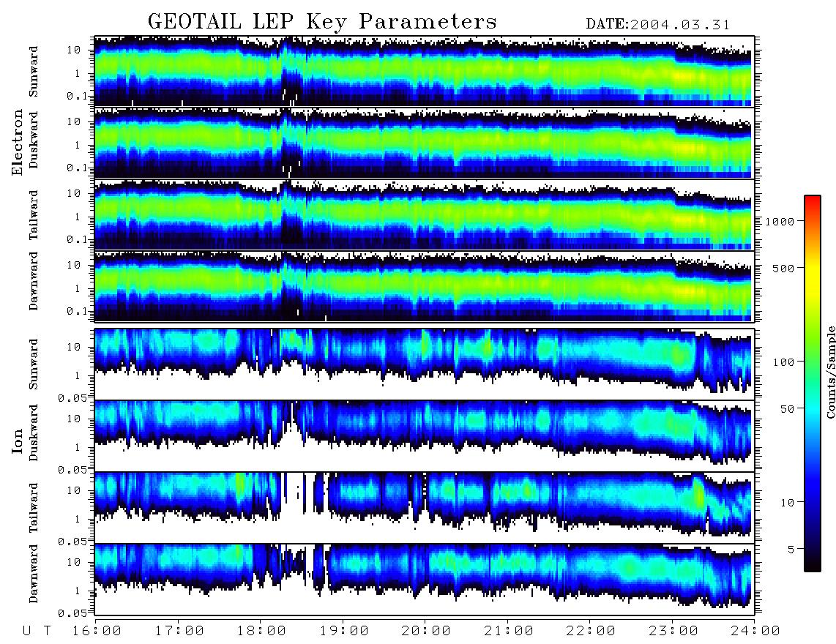This screenshot has height=644, width=836.
Task: Click the Counts/Sample color bar caption
Action: (x=830, y=372)
